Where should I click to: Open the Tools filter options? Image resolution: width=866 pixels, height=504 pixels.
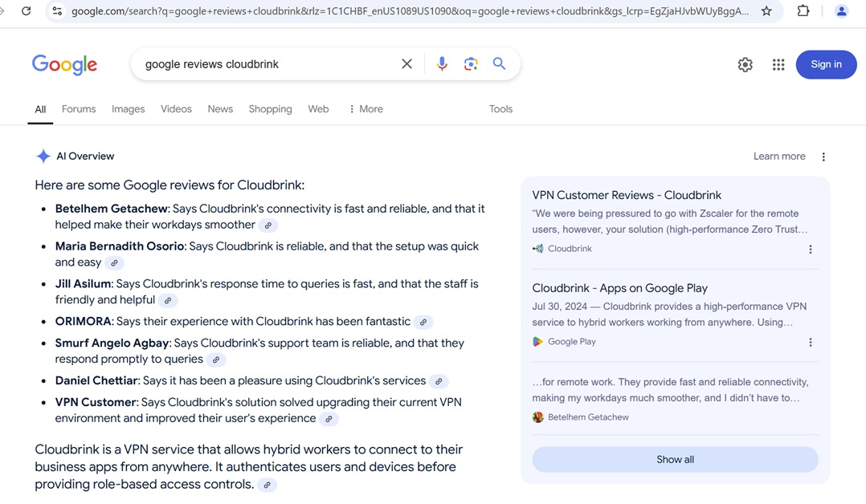[500, 109]
